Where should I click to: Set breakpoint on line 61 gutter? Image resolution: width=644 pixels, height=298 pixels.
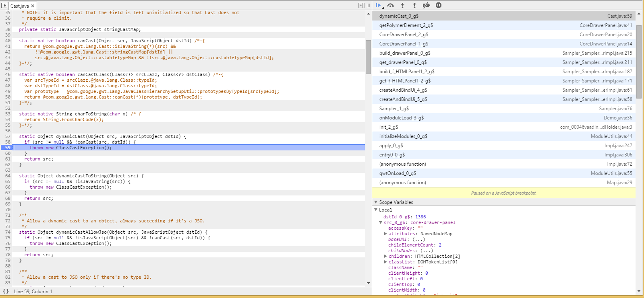pos(7,159)
